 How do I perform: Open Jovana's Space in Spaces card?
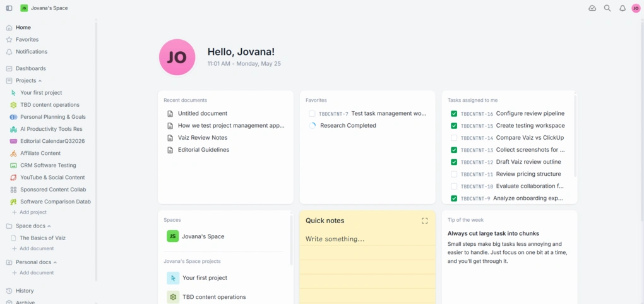tap(203, 236)
